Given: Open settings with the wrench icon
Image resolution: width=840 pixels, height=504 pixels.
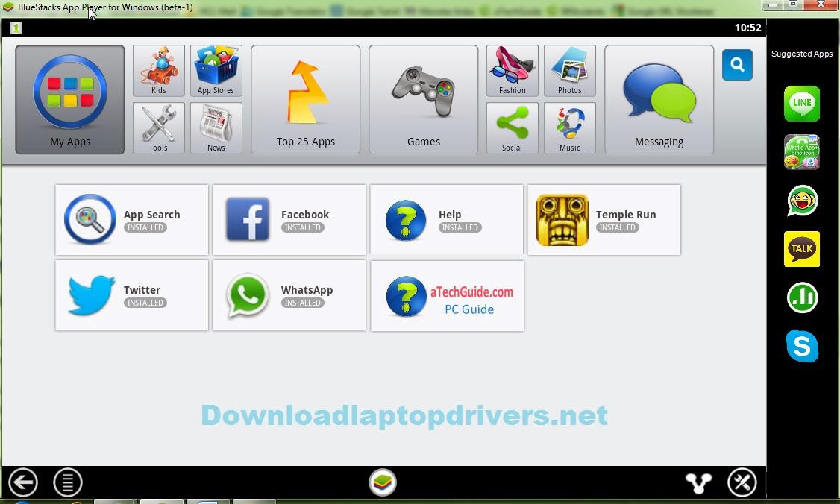Looking at the screenshot, I should click(742, 482).
